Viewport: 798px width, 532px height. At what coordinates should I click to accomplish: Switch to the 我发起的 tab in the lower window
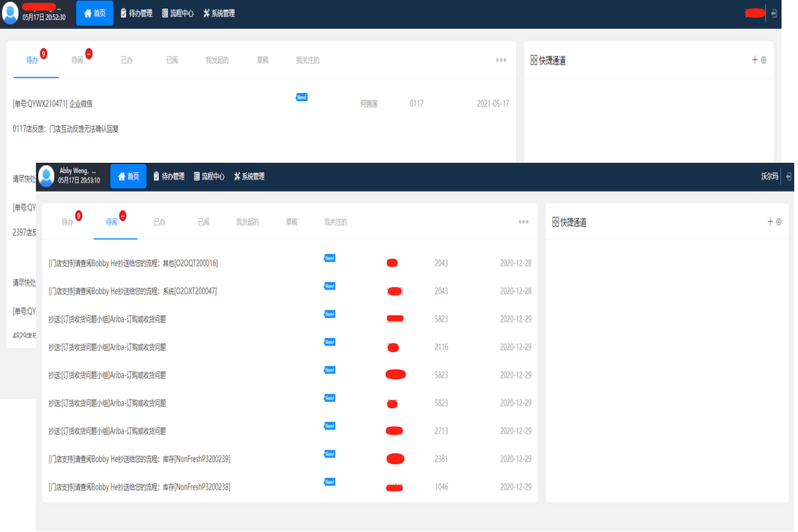(247, 222)
